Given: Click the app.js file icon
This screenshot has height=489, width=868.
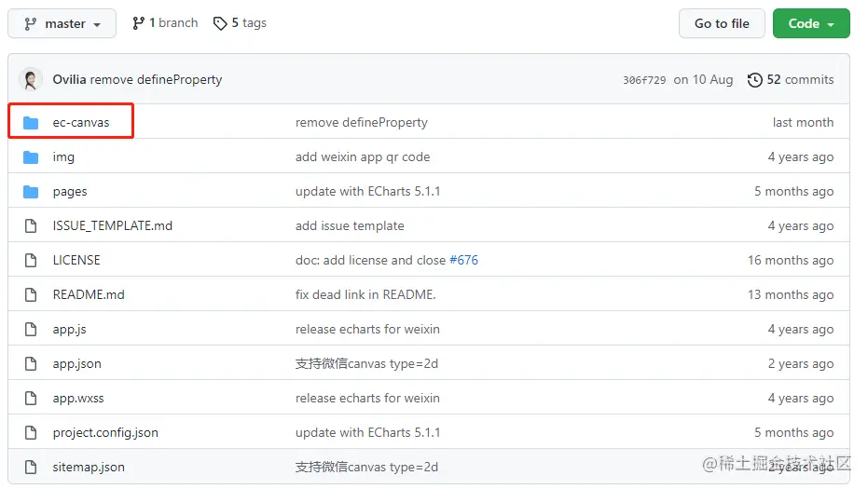Looking at the screenshot, I should pyautogui.click(x=31, y=330).
